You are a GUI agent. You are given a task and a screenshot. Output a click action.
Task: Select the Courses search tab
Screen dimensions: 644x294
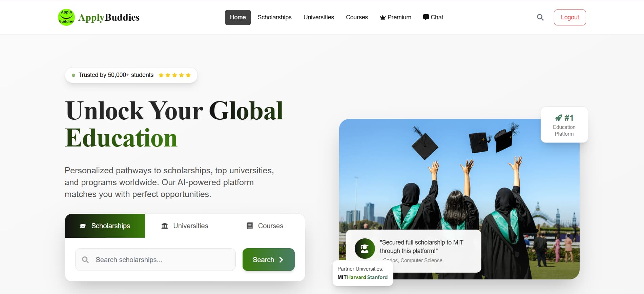point(265,226)
